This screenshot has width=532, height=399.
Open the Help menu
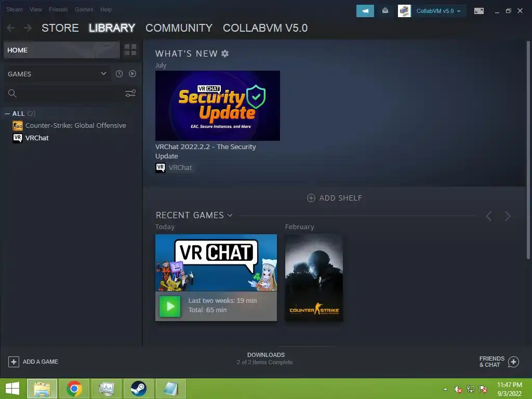pyautogui.click(x=106, y=9)
